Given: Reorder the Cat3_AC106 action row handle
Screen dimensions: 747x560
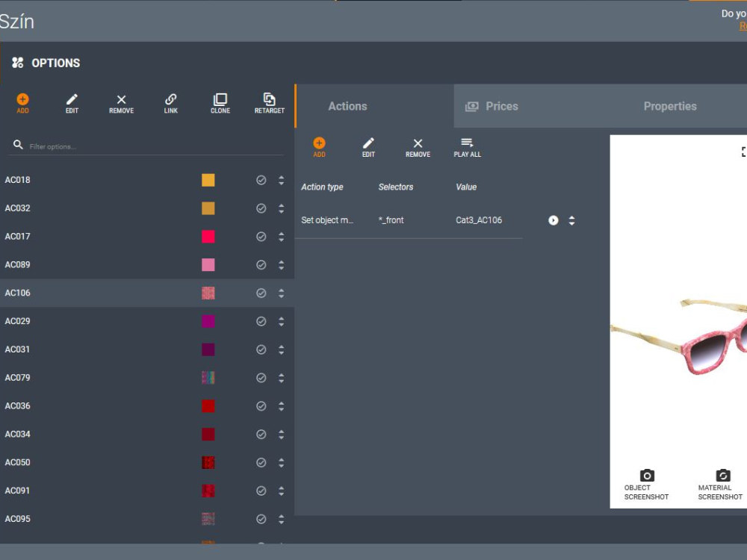Looking at the screenshot, I should pyautogui.click(x=571, y=220).
